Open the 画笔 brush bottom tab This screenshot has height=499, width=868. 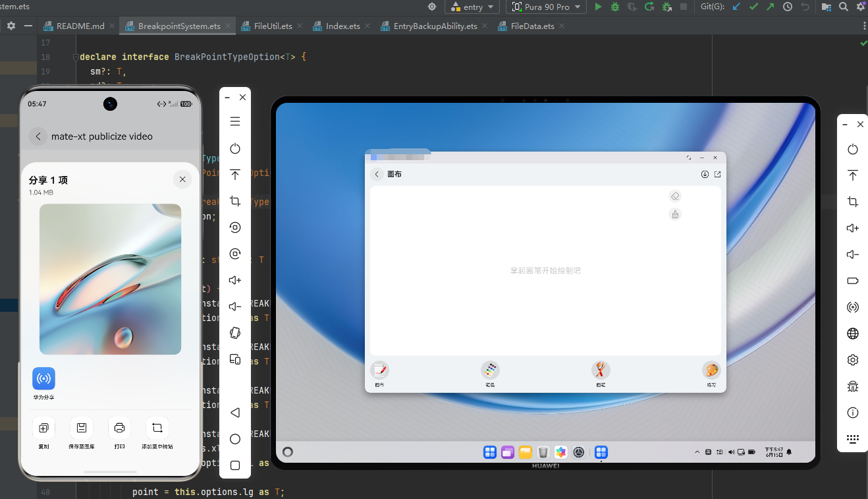(601, 374)
